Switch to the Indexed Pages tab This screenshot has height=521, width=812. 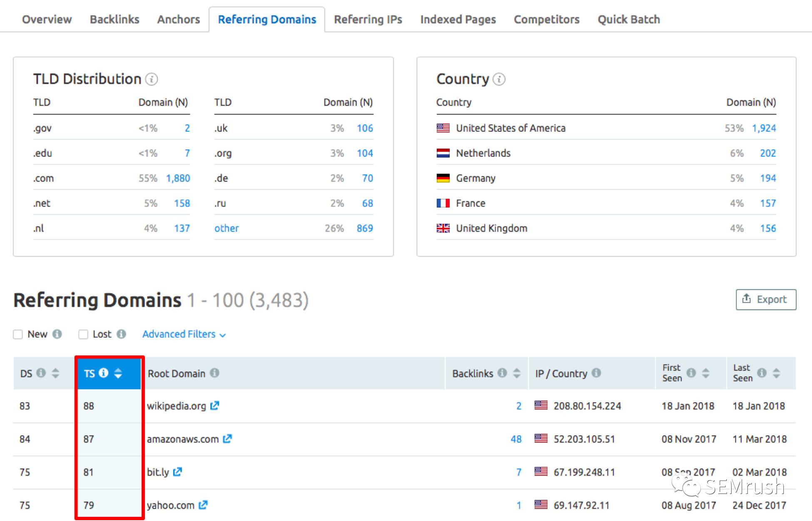pos(458,19)
